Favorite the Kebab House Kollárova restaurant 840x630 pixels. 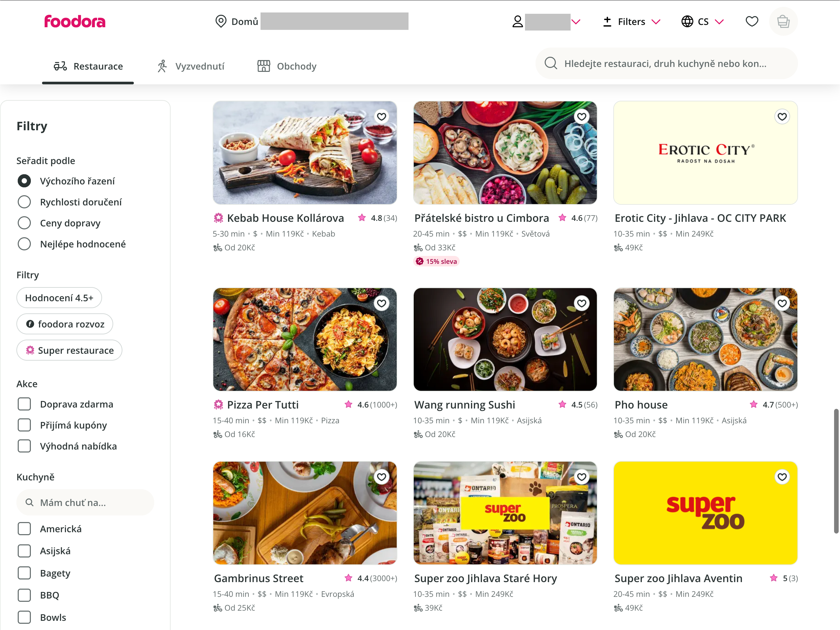(x=381, y=116)
